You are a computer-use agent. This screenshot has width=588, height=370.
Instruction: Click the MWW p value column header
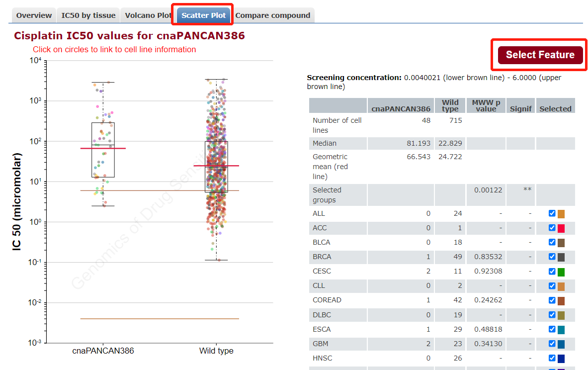pyautogui.click(x=486, y=105)
